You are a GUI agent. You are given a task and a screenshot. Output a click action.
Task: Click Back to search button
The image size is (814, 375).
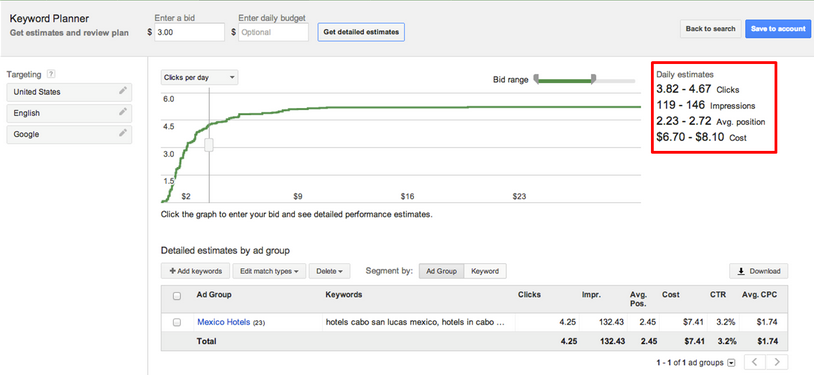710,29
